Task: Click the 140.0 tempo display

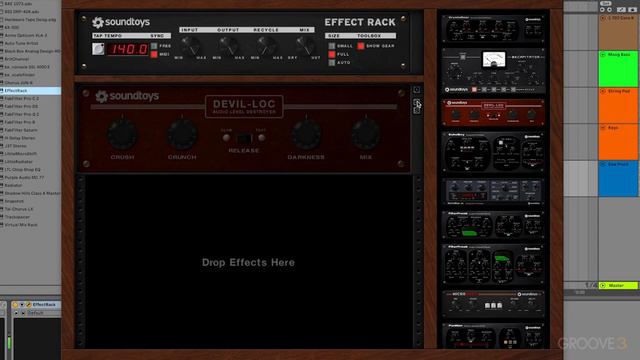Action: [128, 49]
